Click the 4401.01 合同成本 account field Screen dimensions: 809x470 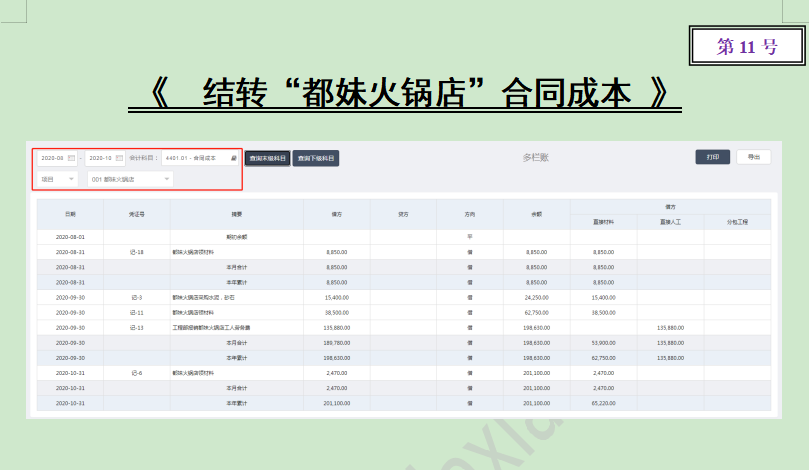tap(200, 158)
